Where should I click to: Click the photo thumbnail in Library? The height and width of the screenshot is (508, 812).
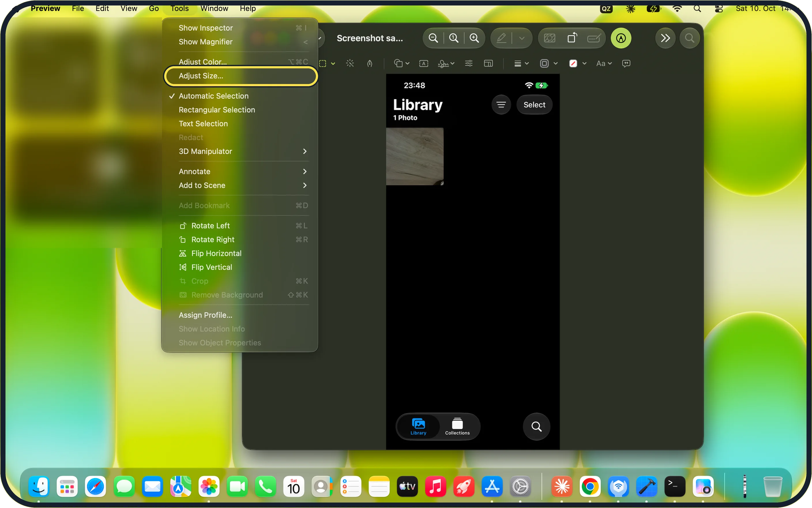point(415,157)
